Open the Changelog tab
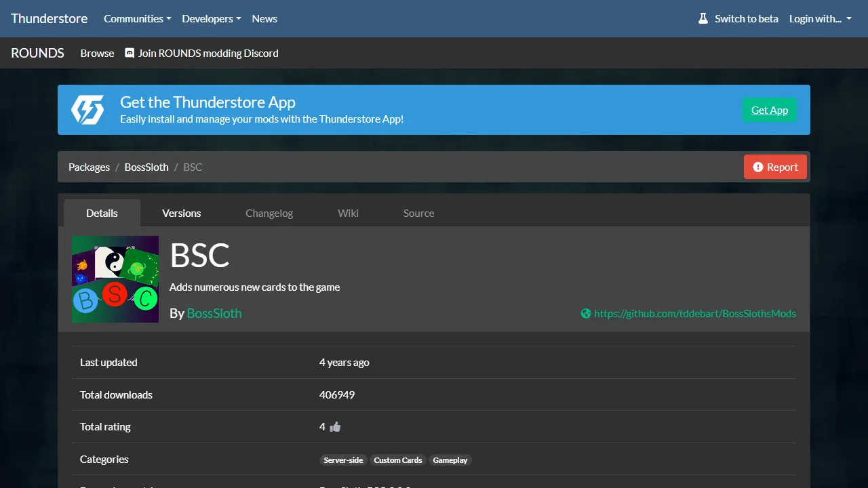The width and height of the screenshot is (868, 488). [269, 213]
